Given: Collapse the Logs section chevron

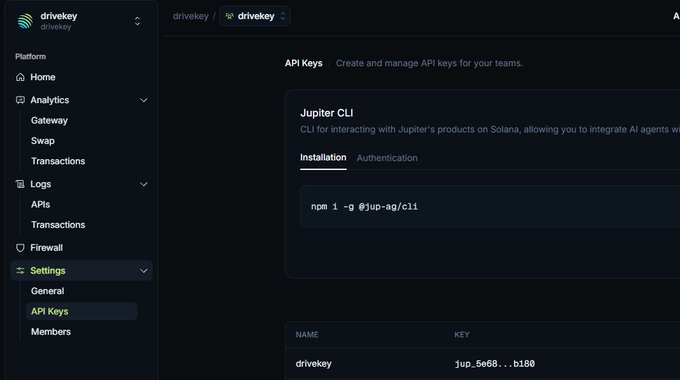Looking at the screenshot, I should (x=144, y=184).
